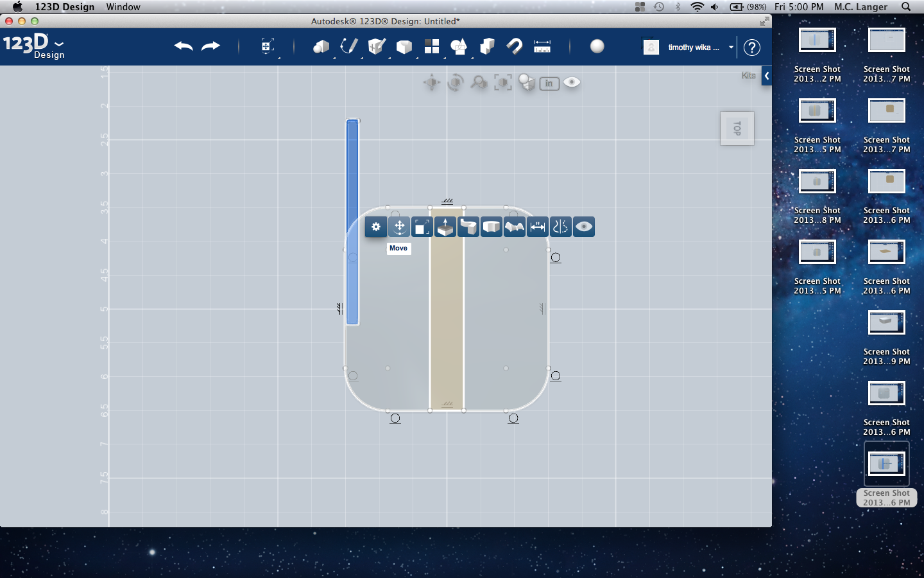Open the 123D Design menu bar item
This screenshot has height=578, width=924.
tap(65, 7)
